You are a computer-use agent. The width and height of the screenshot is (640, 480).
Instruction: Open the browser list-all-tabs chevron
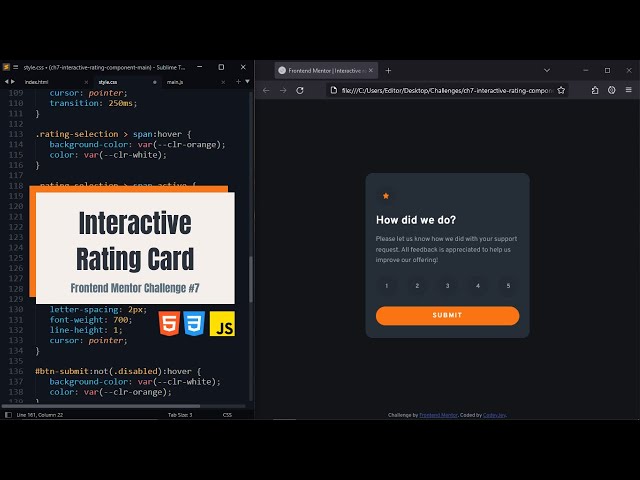[547, 71]
